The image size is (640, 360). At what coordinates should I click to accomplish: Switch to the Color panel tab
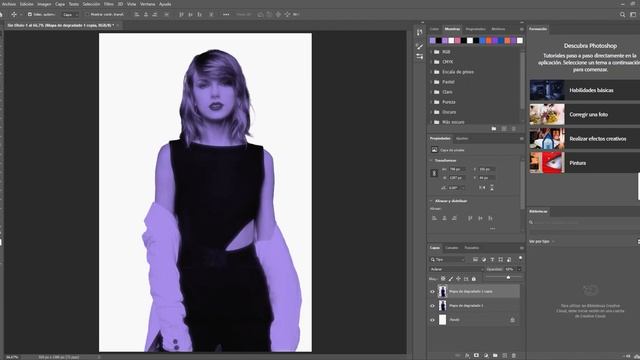tap(434, 29)
